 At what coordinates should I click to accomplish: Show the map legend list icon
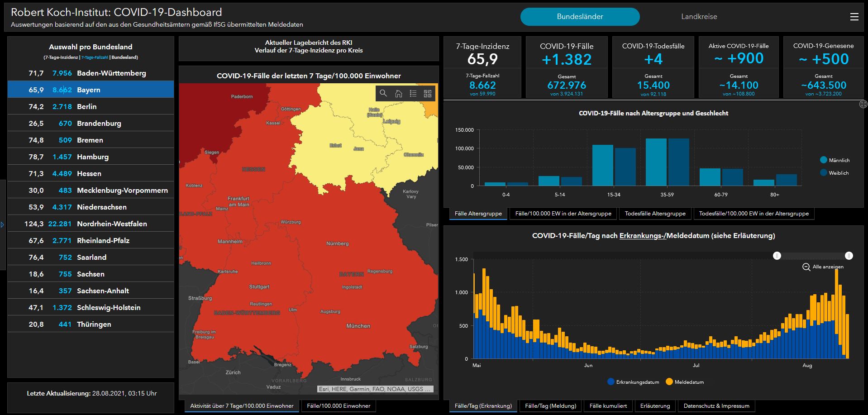point(413,93)
